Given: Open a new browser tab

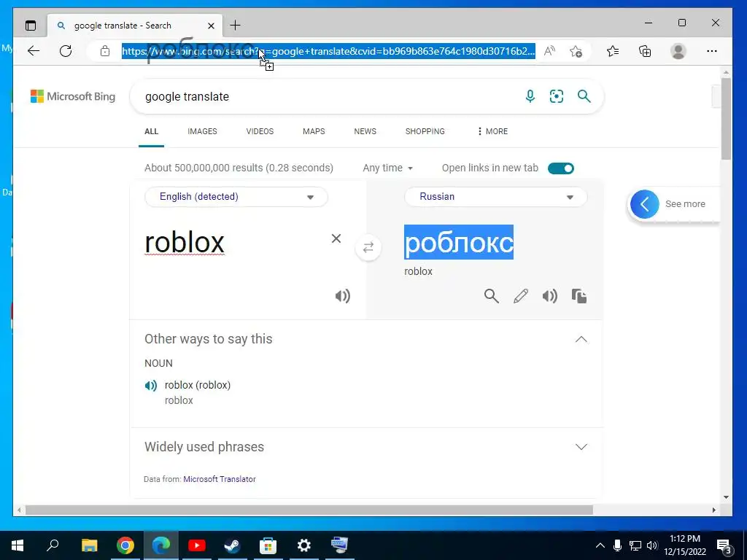Looking at the screenshot, I should tap(236, 26).
